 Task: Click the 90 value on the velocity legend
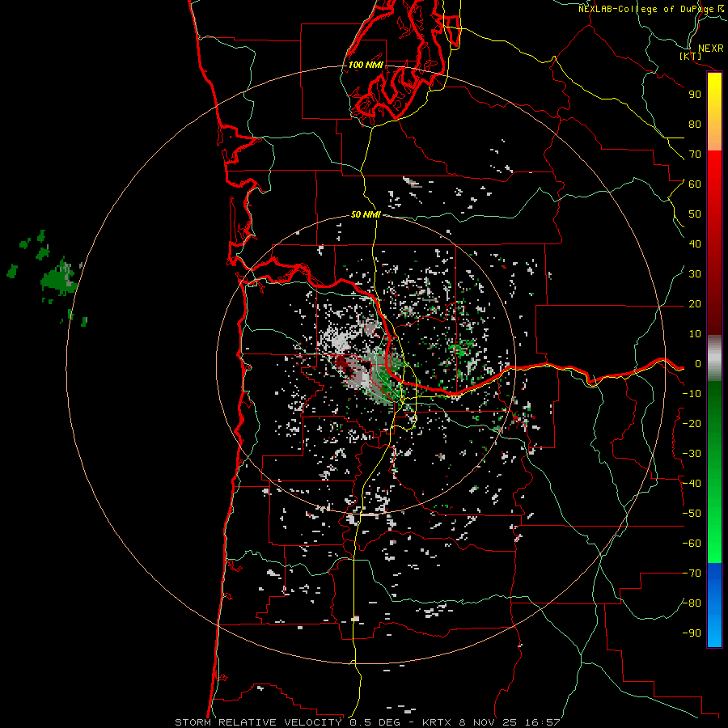click(695, 95)
